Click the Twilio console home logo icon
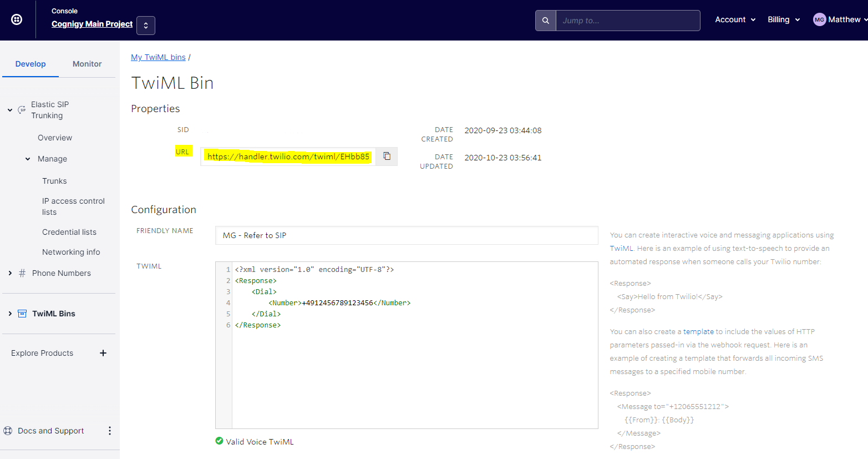The height and width of the screenshot is (459, 868). 17,19
